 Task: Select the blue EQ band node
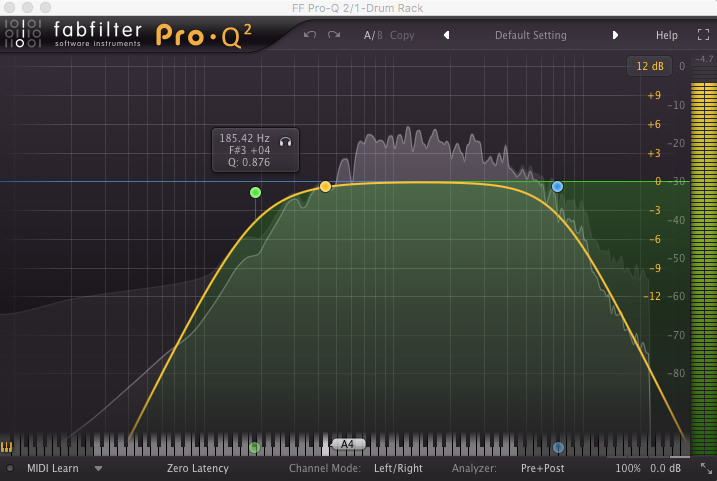pos(557,187)
